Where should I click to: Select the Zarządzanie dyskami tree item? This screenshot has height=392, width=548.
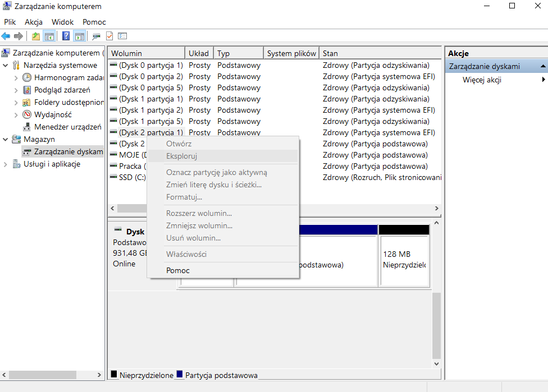(x=62, y=151)
